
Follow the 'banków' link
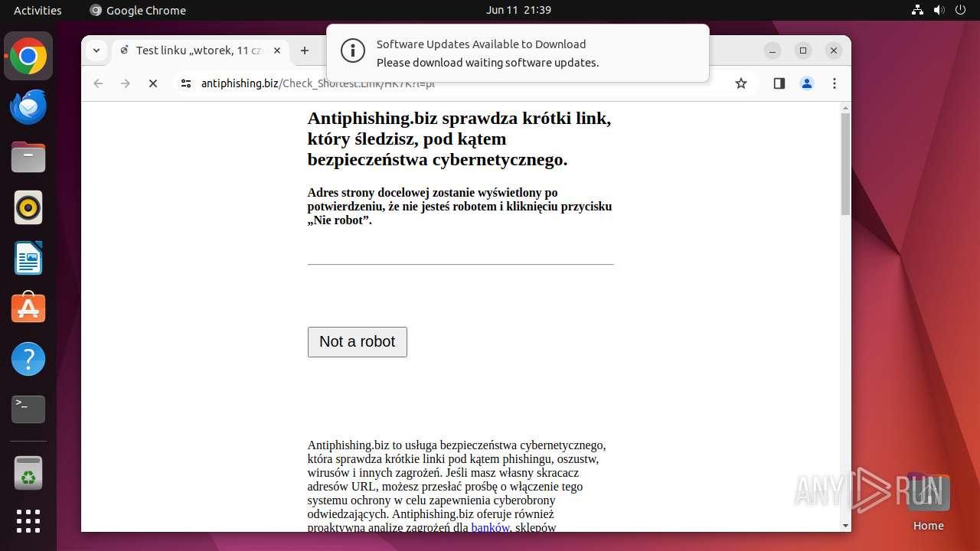pyautogui.click(x=490, y=527)
